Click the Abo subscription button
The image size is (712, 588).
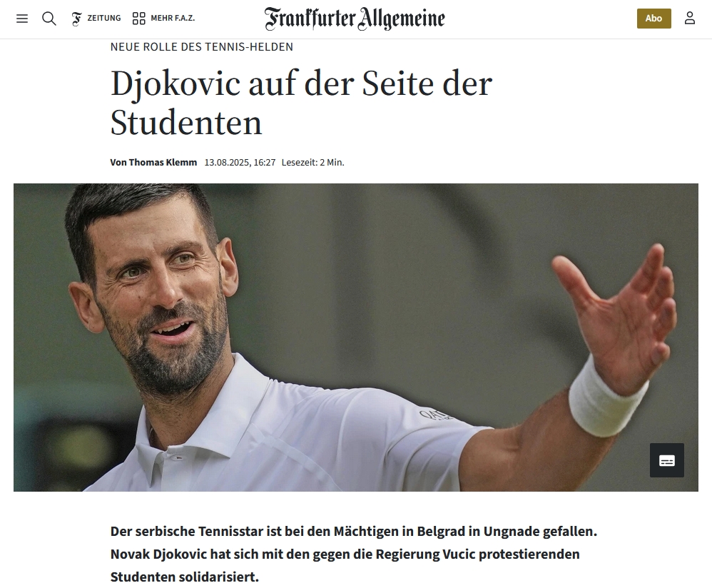[654, 18]
